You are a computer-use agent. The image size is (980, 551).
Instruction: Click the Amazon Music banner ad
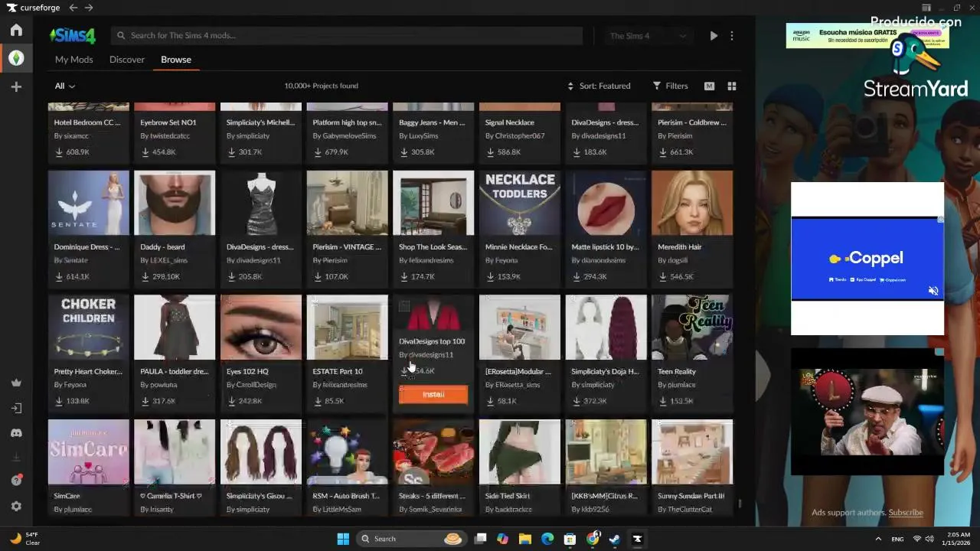click(867, 36)
